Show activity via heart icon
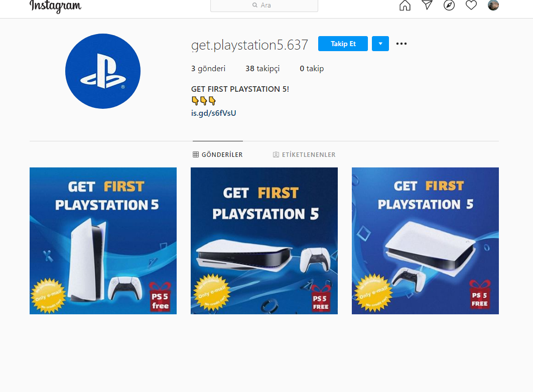This screenshot has width=533, height=392. point(471,5)
